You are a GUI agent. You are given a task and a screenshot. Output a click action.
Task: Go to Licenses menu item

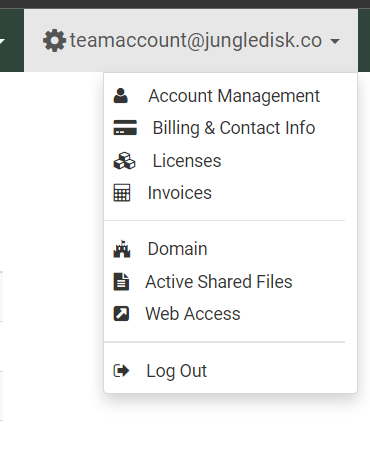[230, 161]
